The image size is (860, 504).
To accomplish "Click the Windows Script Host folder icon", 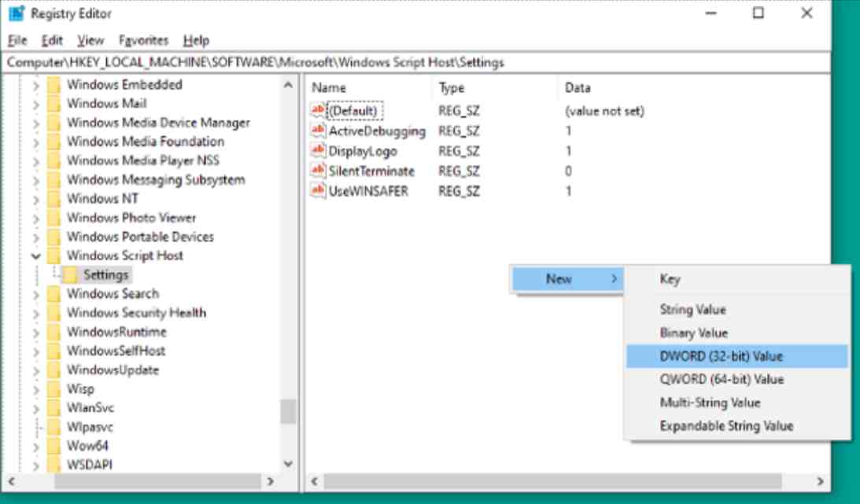I will tap(54, 256).
